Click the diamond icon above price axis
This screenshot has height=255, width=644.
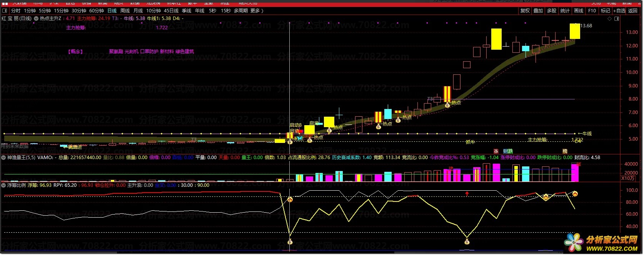(609, 18)
